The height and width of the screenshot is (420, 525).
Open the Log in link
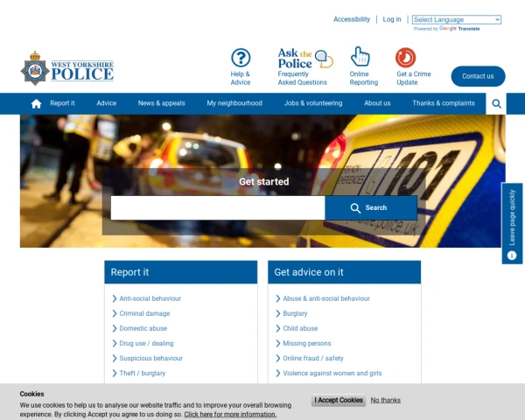392,19
